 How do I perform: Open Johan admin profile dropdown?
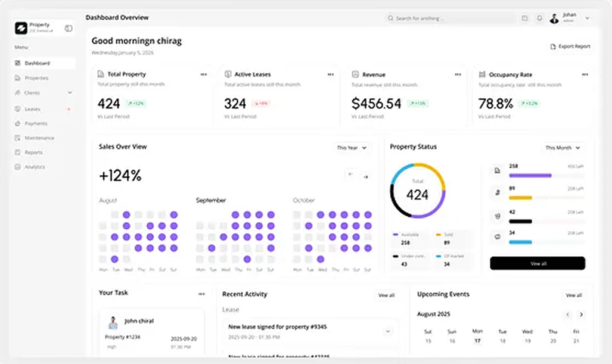(x=587, y=18)
